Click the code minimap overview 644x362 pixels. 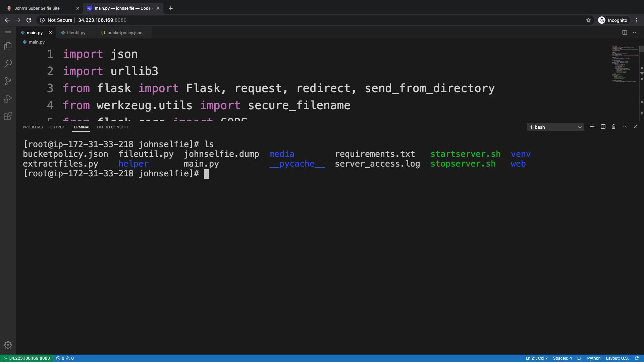tap(625, 64)
